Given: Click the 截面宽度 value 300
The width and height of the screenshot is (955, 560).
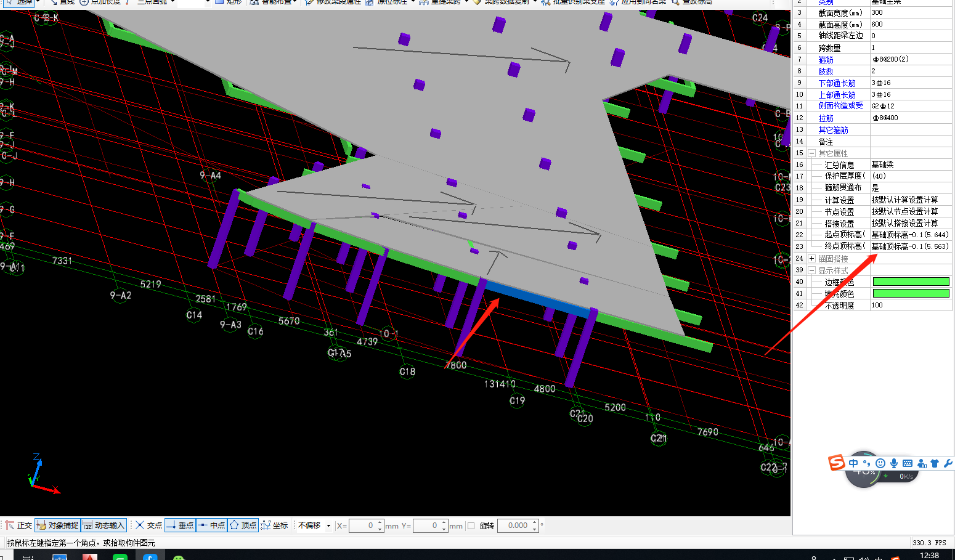Looking at the screenshot, I should click(911, 12).
